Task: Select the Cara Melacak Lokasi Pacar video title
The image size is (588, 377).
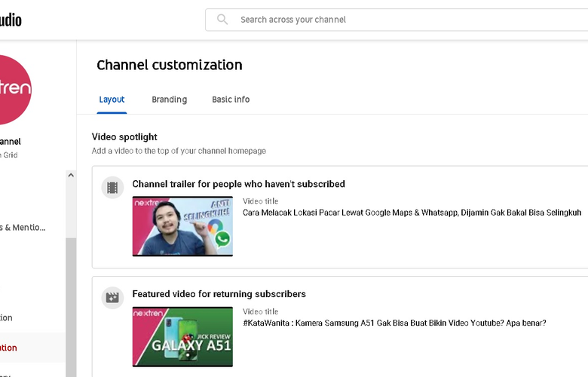Action: (x=412, y=213)
